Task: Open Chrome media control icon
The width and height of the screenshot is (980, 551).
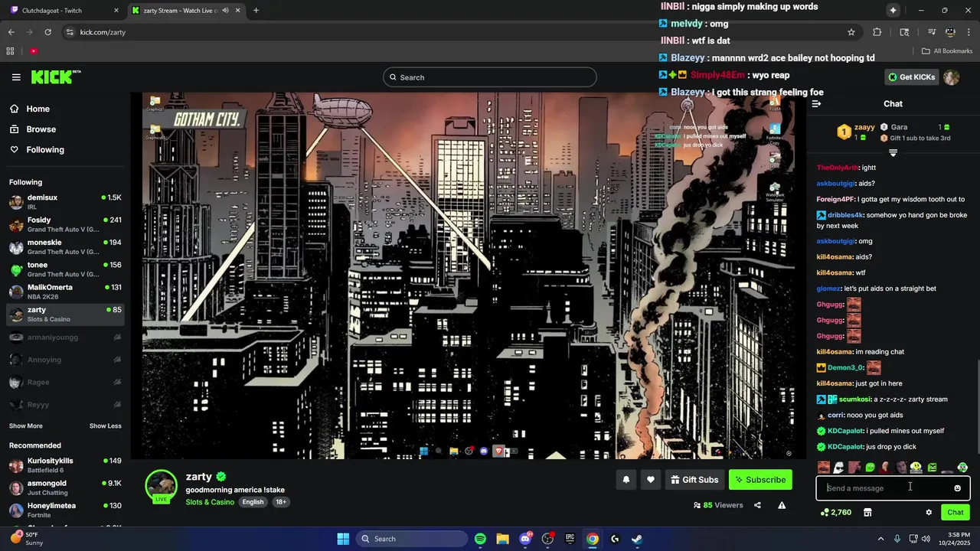Action: (x=932, y=32)
